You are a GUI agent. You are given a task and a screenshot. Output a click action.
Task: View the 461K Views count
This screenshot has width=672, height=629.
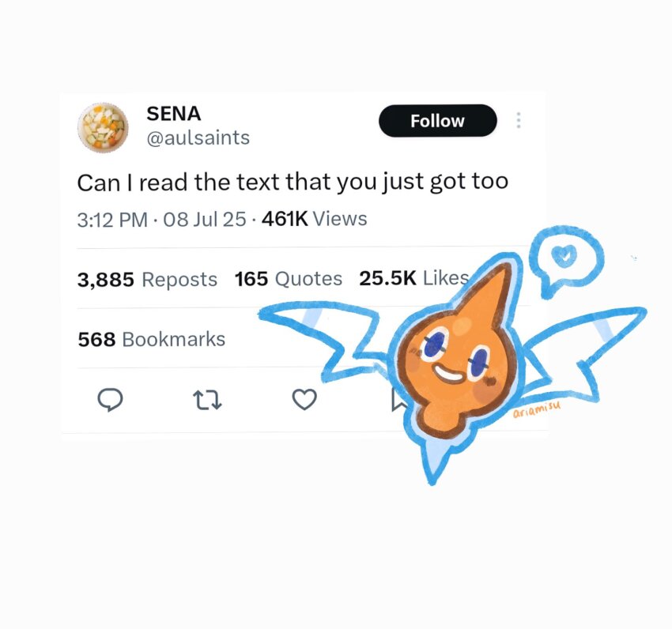314,219
